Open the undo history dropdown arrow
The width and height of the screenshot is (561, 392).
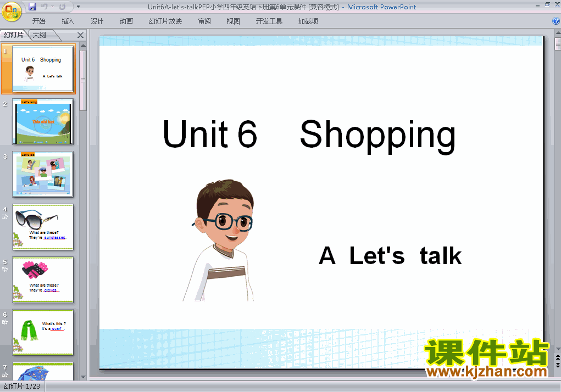click(x=52, y=7)
